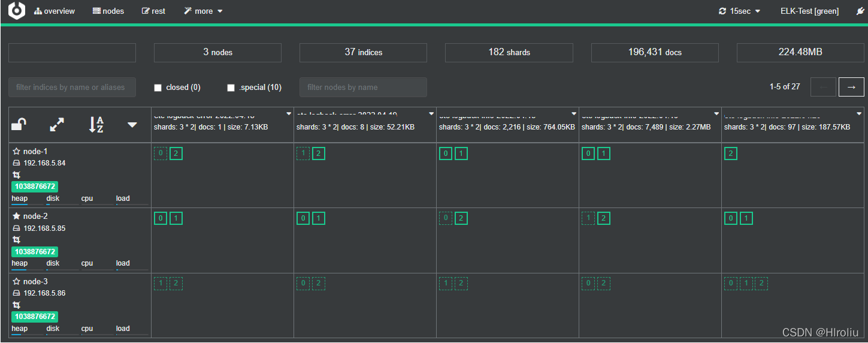The image size is (868, 343).
Task: Click node-1's green 1038876672 badge
Action: pos(35,186)
